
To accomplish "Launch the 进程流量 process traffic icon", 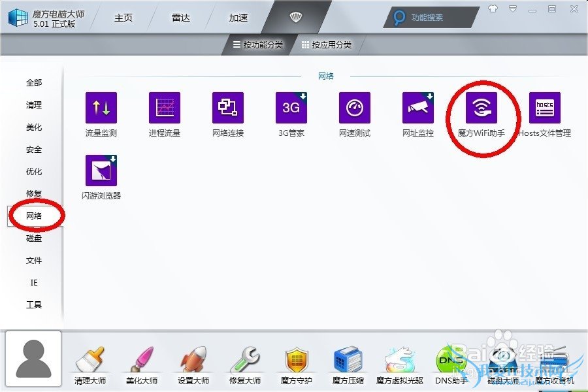I will coord(165,108).
